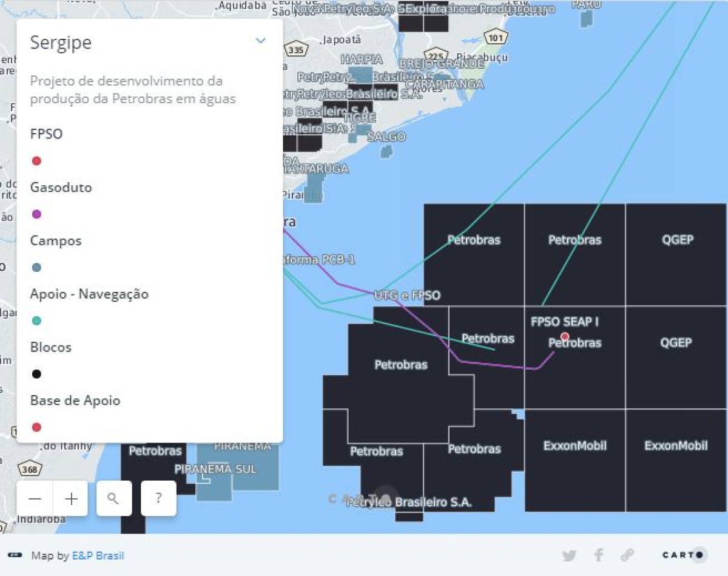Screen dimensions: 728x576
Task: Share map on Twitter
Action: [569, 555]
